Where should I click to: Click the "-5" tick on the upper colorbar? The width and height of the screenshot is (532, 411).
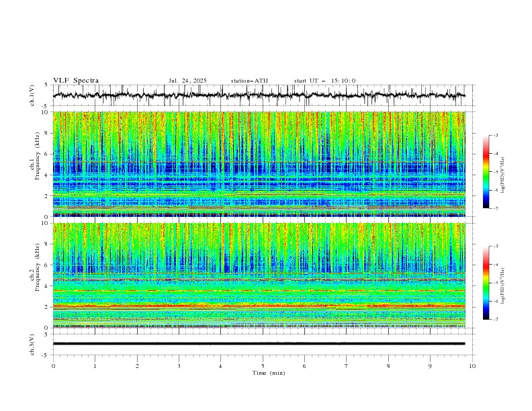[x=496, y=172]
